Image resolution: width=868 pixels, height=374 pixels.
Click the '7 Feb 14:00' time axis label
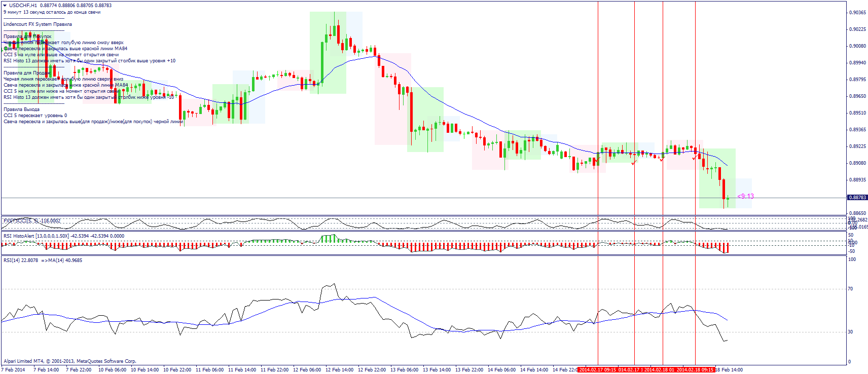(46, 370)
